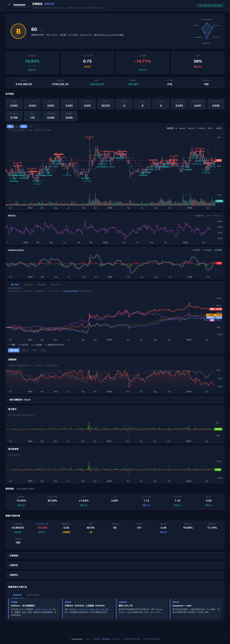This screenshot has width=230, height=644.
Task: Switch to the 数据来源 tab
Action: point(17,595)
